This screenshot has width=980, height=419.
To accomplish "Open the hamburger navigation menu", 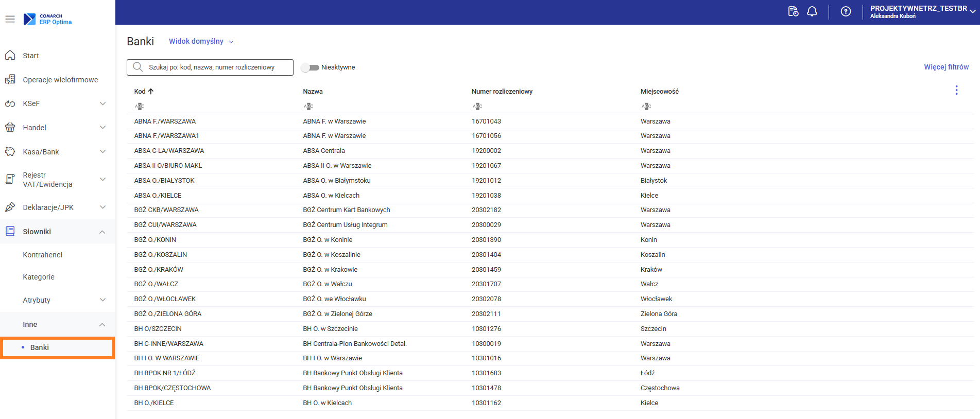I will point(10,19).
